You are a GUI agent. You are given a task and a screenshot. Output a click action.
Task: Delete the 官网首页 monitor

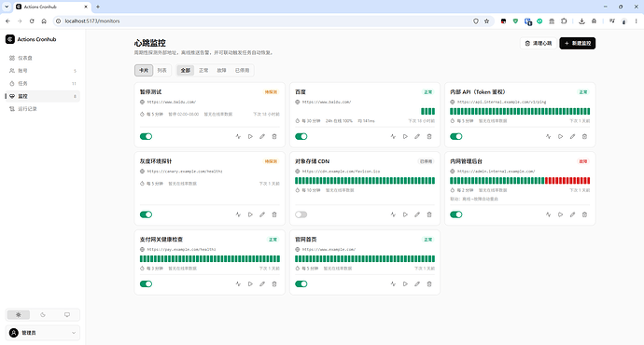(429, 283)
